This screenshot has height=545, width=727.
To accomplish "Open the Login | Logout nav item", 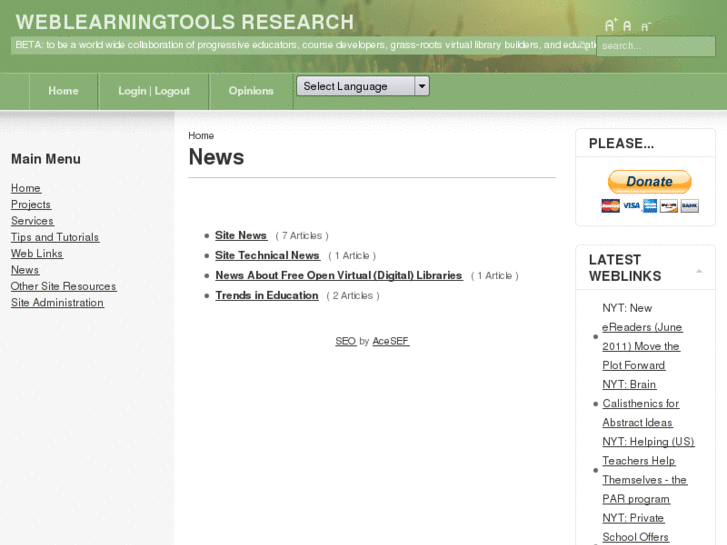I will click(154, 91).
